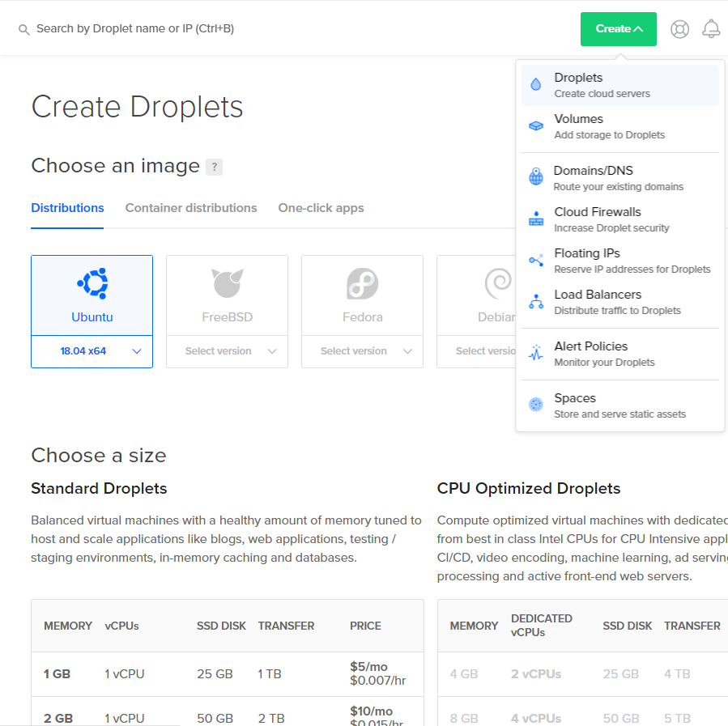Select the FreeBSD logo image
Image resolution: width=728 pixels, height=726 pixels.
[x=228, y=283]
